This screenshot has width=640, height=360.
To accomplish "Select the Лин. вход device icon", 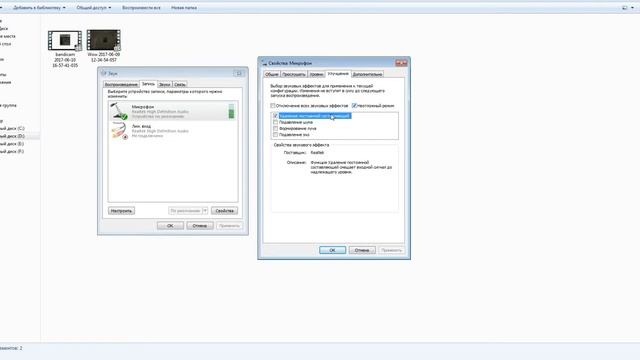I will [119, 131].
